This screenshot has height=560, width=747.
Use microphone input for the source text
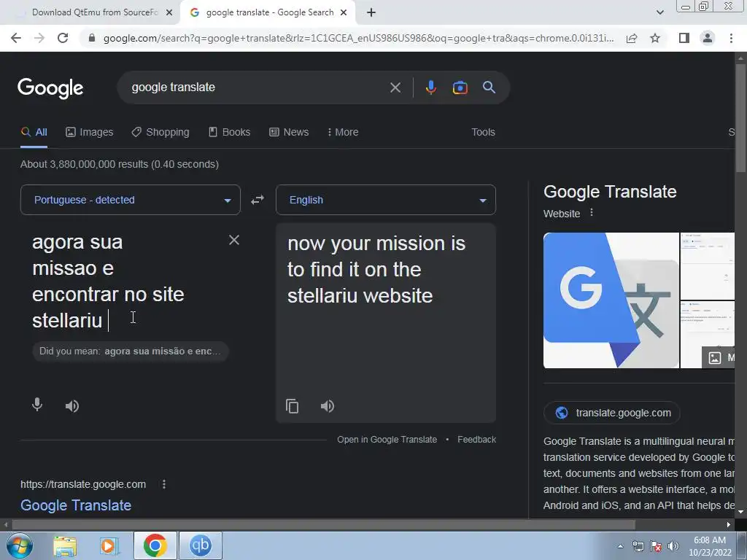(36, 405)
